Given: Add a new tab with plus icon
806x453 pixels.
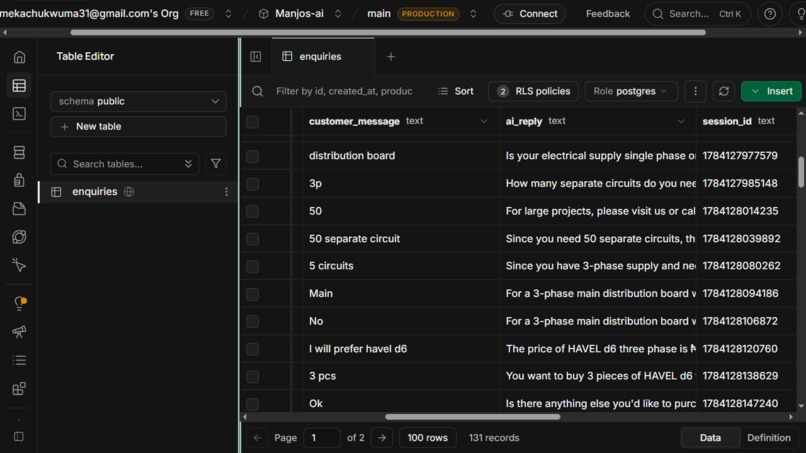Looking at the screenshot, I should (391, 57).
